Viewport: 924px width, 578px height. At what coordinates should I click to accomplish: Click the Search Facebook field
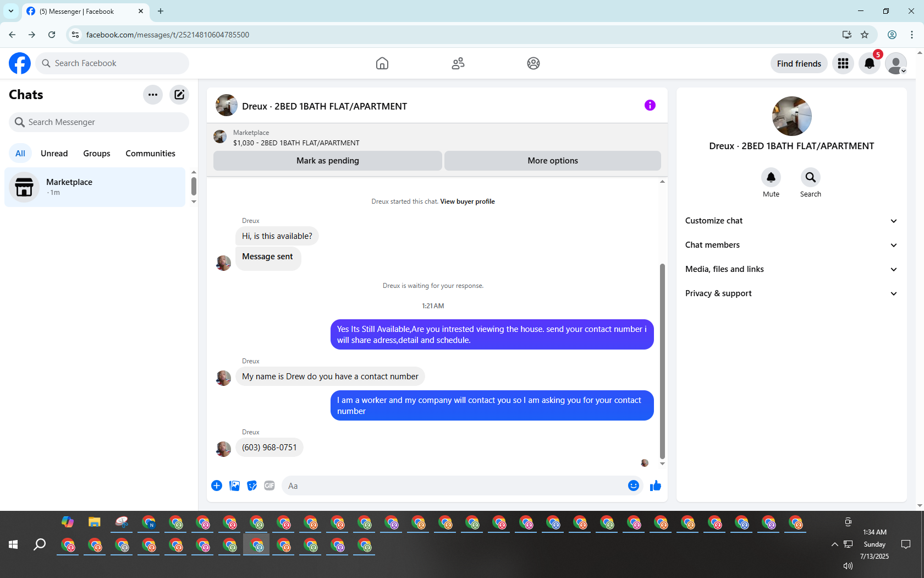113,63
